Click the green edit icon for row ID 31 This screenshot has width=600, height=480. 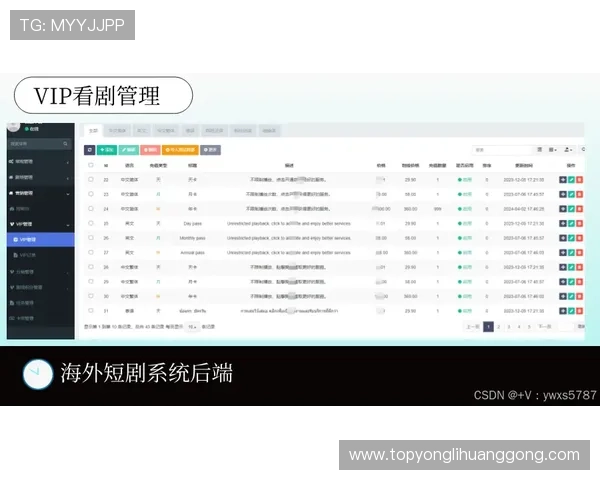click(x=571, y=311)
